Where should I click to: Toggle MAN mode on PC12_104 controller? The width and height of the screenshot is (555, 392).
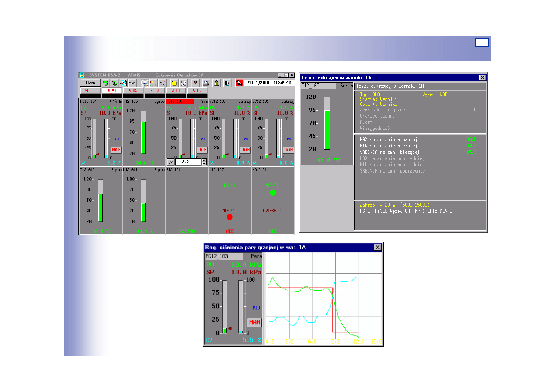(x=116, y=150)
